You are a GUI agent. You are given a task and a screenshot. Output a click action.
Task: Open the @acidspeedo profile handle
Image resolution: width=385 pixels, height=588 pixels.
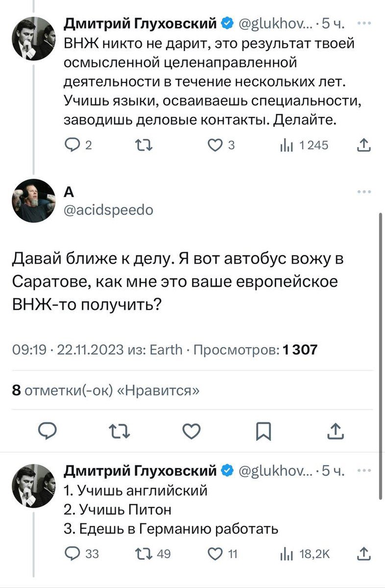[108, 210]
